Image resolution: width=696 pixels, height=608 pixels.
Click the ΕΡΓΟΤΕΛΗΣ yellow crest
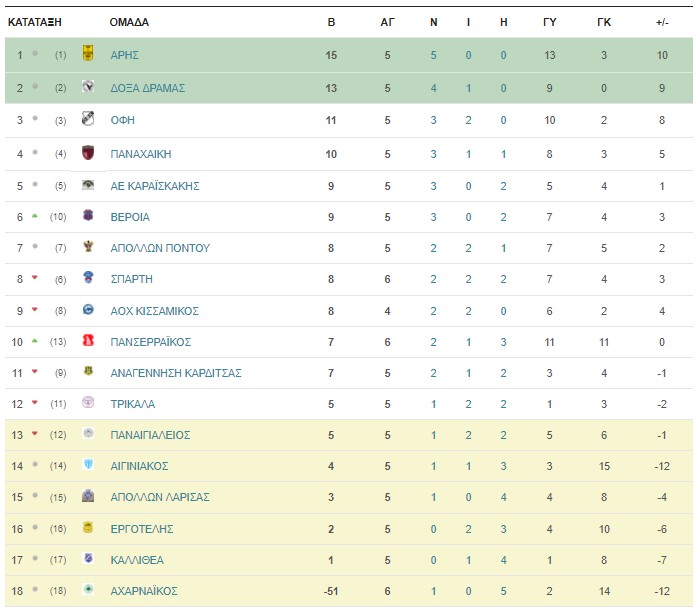pyautogui.click(x=88, y=527)
